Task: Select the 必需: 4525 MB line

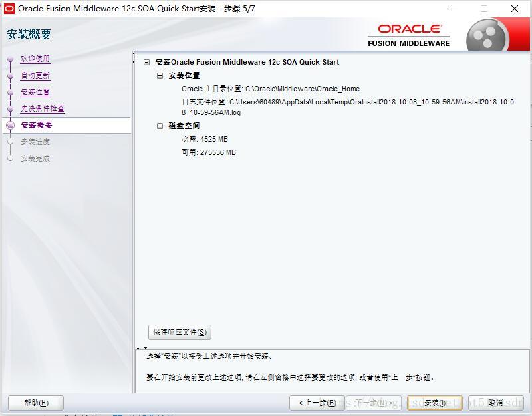Action: pos(205,139)
